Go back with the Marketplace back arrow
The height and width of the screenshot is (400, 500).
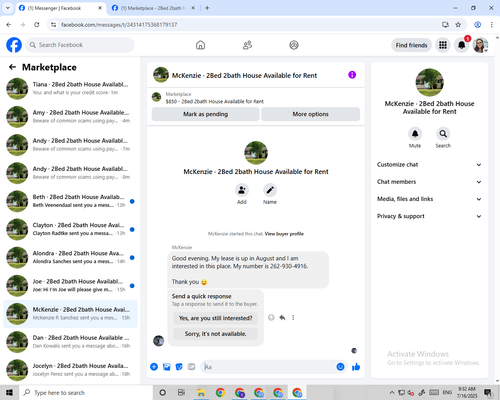(12, 67)
